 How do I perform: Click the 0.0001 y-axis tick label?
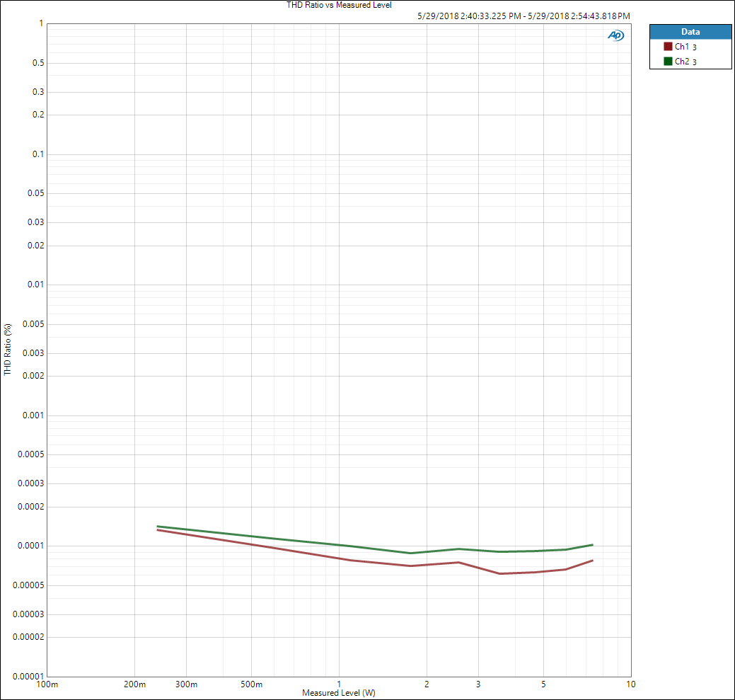(x=30, y=546)
